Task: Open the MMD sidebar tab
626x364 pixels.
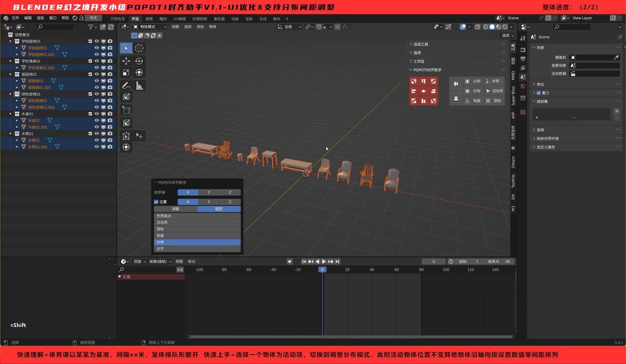Action: (x=514, y=75)
